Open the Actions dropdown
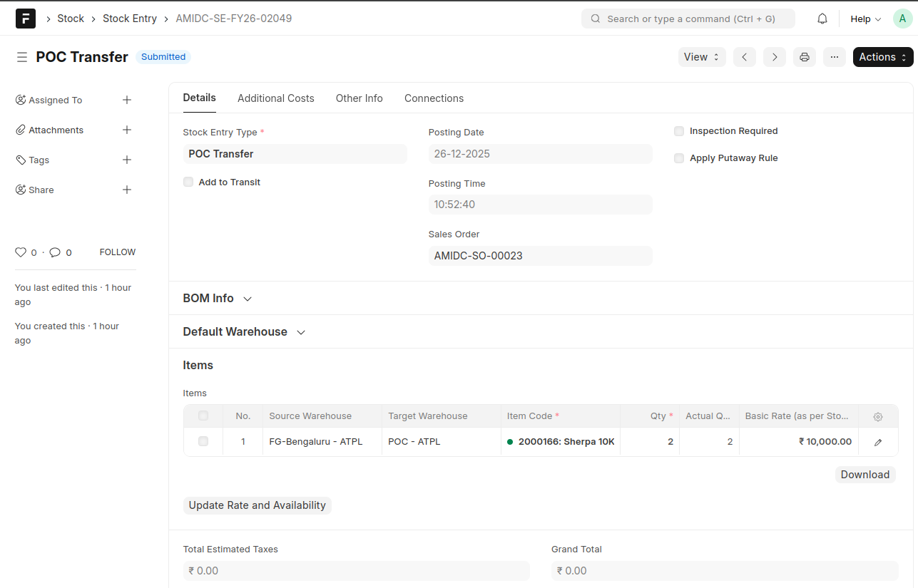 pos(882,57)
